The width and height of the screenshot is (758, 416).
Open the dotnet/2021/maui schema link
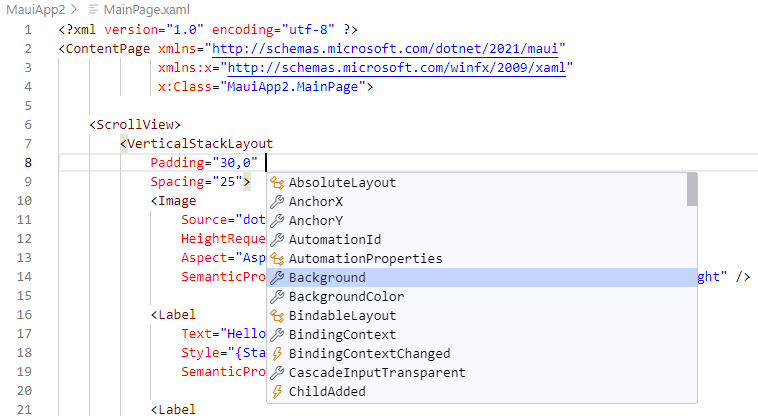pos(385,49)
